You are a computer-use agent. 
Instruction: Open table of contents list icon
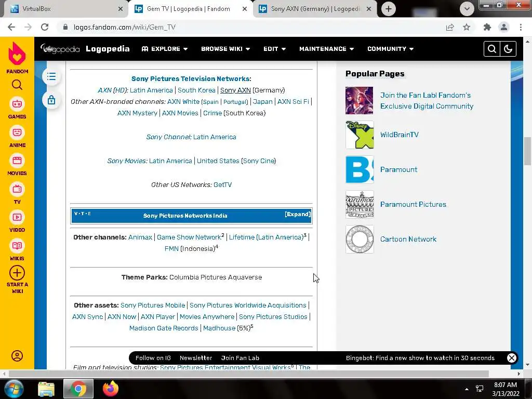tap(51, 76)
